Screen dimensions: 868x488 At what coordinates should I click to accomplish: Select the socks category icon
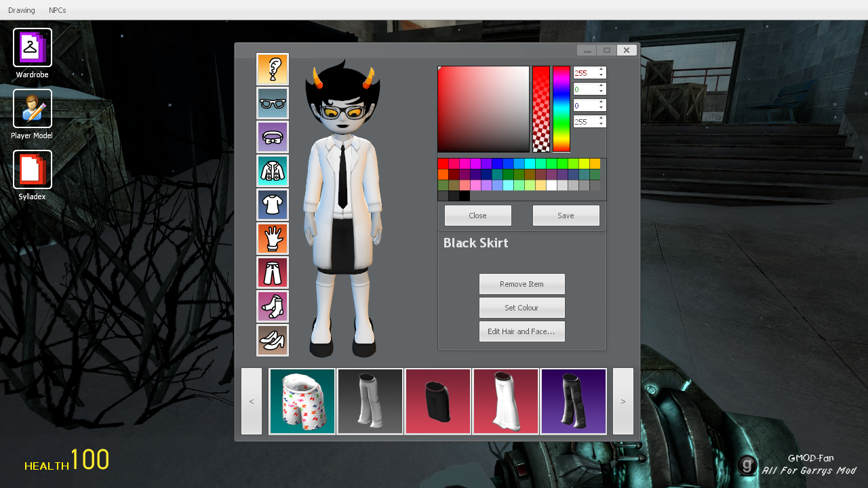(x=273, y=306)
